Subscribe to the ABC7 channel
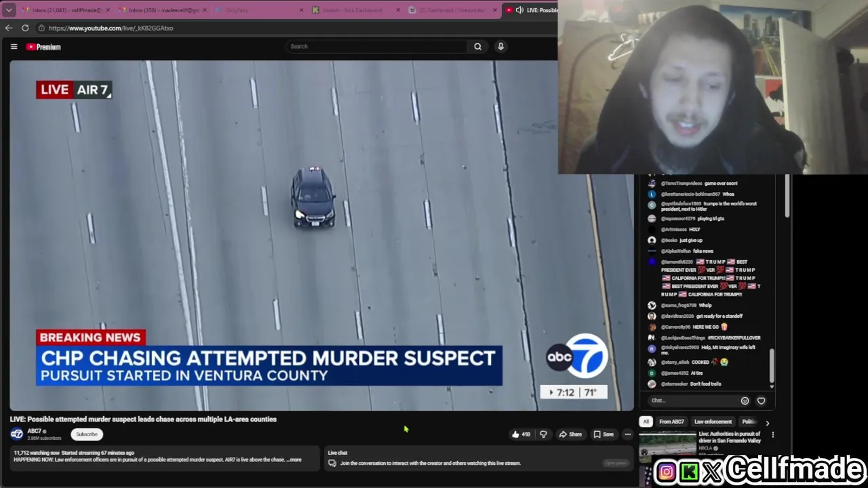The height and width of the screenshot is (488, 868). coord(87,434)
